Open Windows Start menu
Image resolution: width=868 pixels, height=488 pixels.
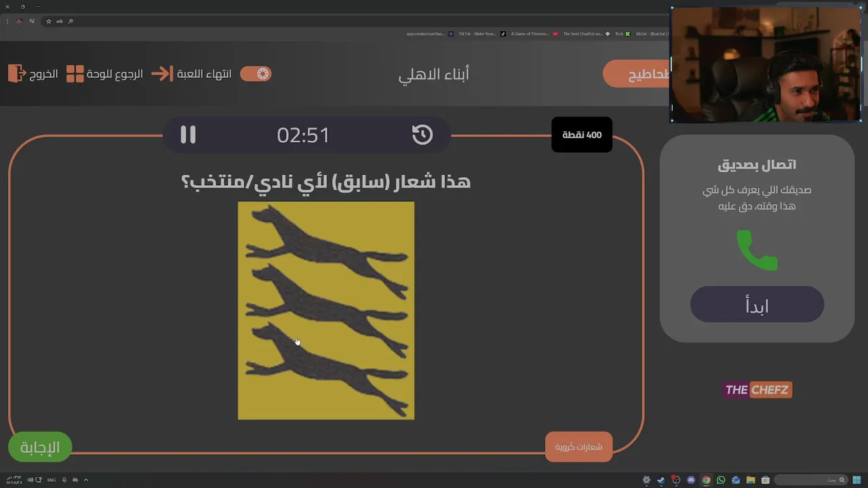(x=856, y=480)
